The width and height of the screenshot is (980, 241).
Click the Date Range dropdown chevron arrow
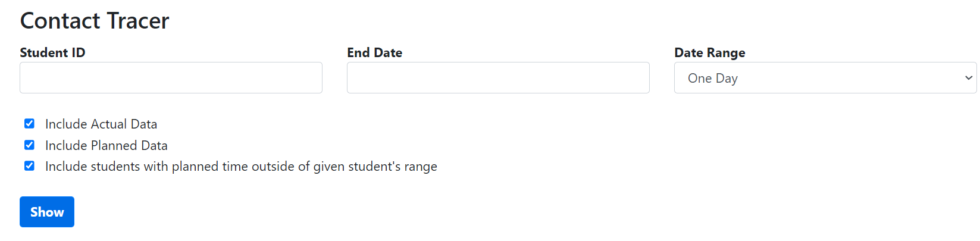point(968,78)
